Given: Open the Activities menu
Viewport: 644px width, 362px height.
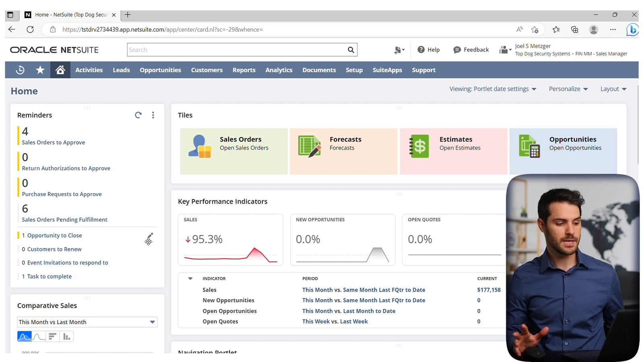Looking at the screenshot, I should coord(89,70).
